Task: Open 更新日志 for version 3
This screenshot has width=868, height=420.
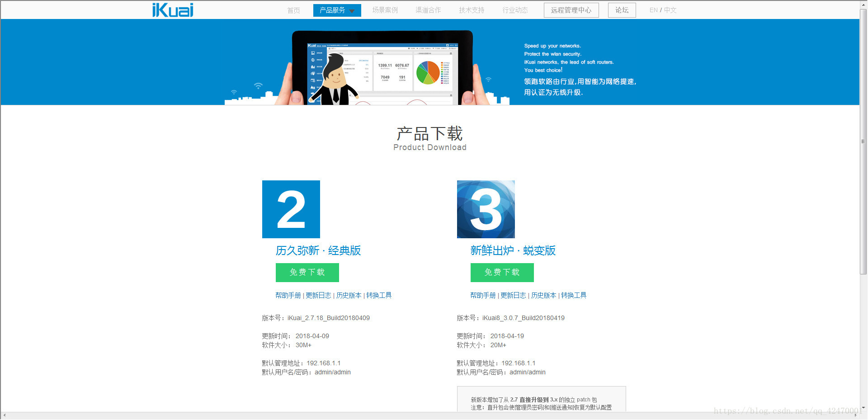Action: coord(513,295)
